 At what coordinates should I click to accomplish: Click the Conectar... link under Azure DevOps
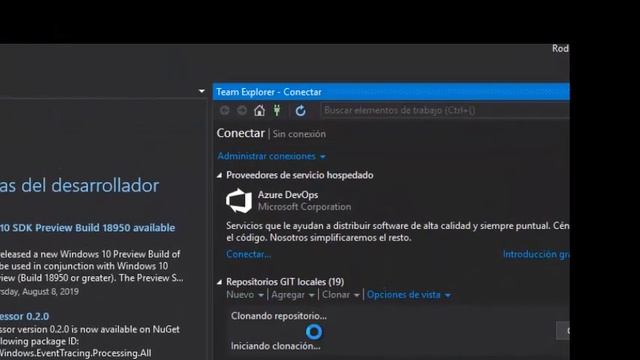click(248, 254)
